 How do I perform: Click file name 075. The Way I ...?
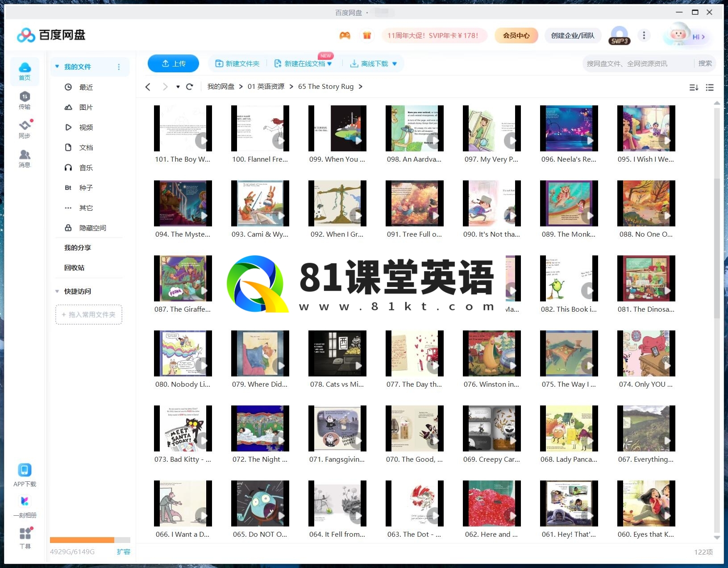pos(569,384)
